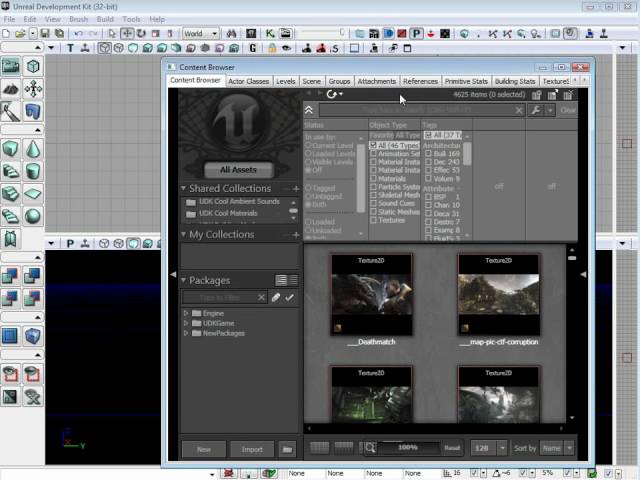Expand the NewPackages tree node
The image size is (640, 480).
click(x=186, y=333)
